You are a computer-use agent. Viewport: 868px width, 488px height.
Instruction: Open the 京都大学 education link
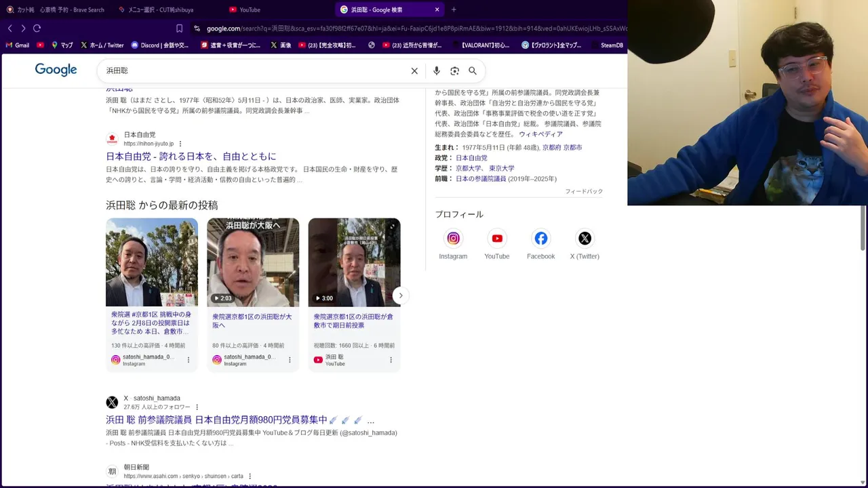(469, 168)
